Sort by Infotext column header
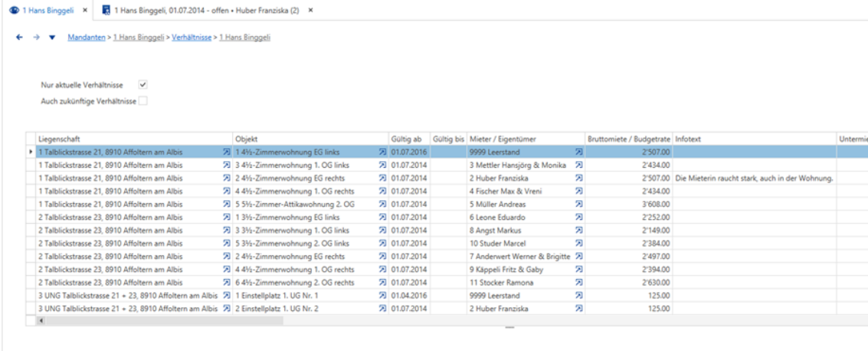This screenshot has width=868, height=351. [755, 139]
